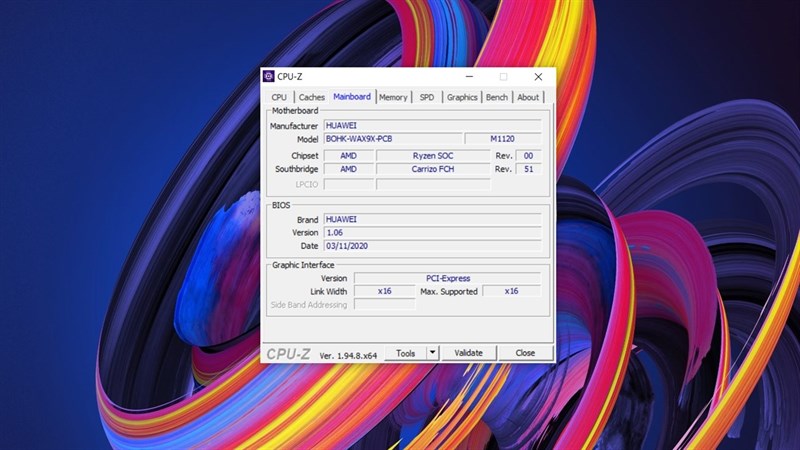The height and width of the screenshot is (450, 800).
Task: Click the PCI-Express version value
Action: click(448, 278)
